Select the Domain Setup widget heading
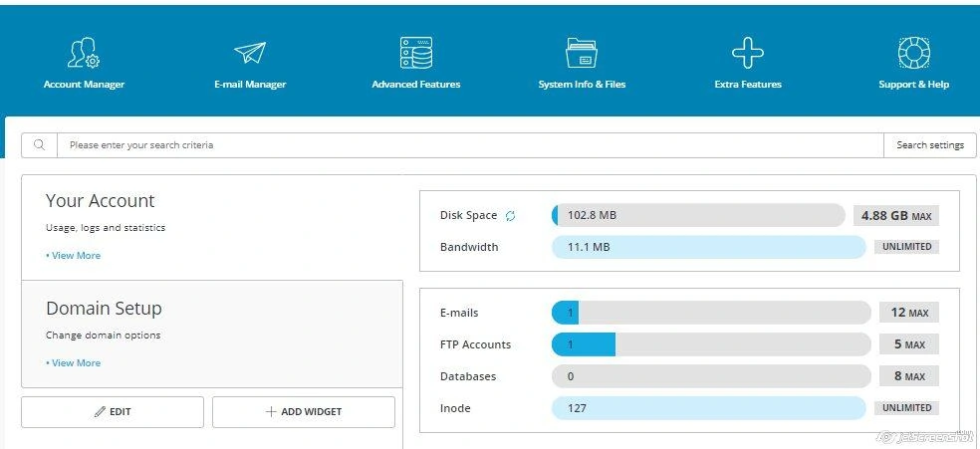 coord(104,309)
